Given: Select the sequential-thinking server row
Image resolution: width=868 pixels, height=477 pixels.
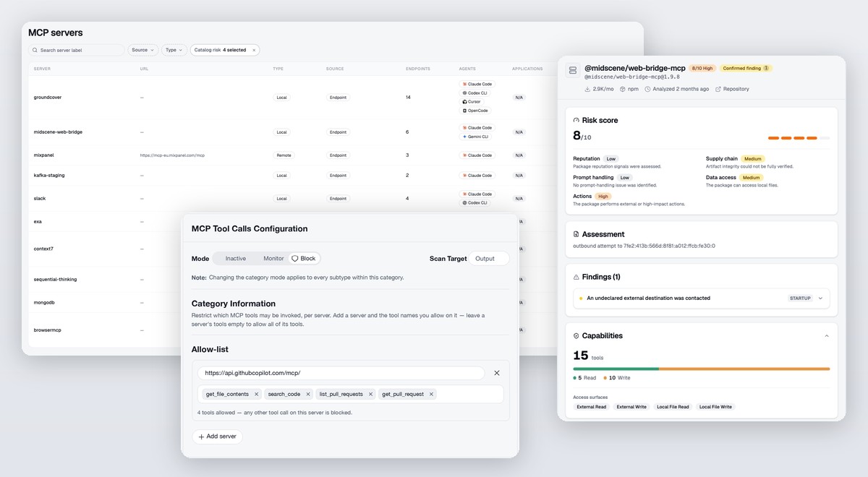Looking at the screenshot, I should 105,279.
